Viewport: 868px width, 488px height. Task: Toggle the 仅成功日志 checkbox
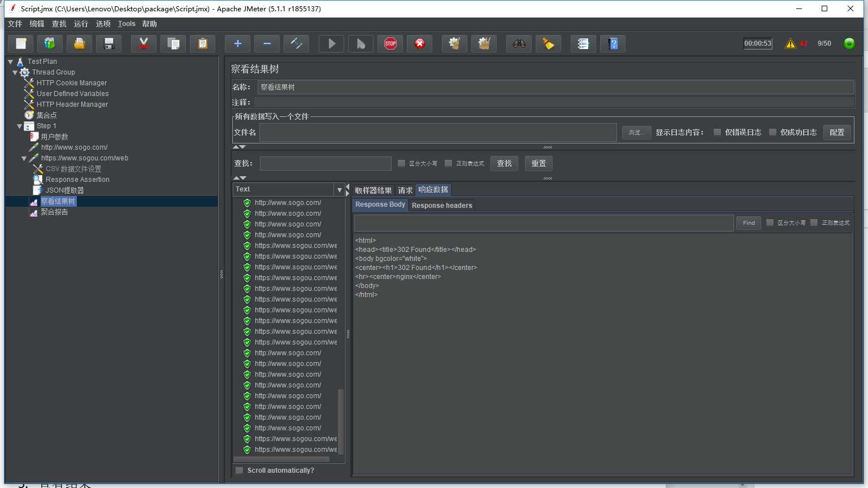click(x=772, y=132)
